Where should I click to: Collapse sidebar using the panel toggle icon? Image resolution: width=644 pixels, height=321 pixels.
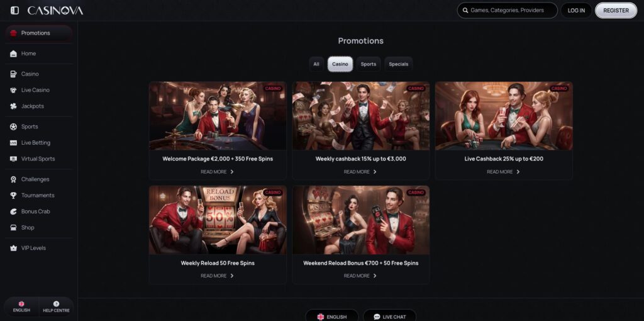pyautogui.click(x=15, y=10)
